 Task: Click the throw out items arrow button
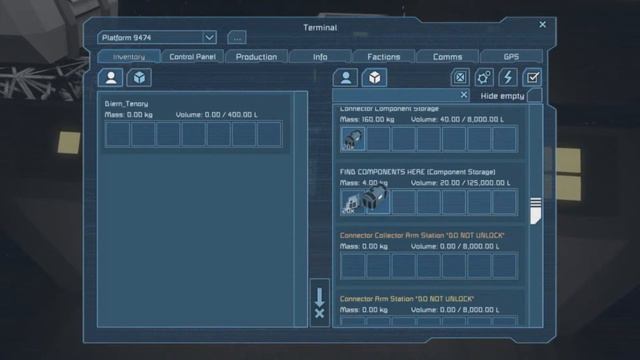(320, 303)
